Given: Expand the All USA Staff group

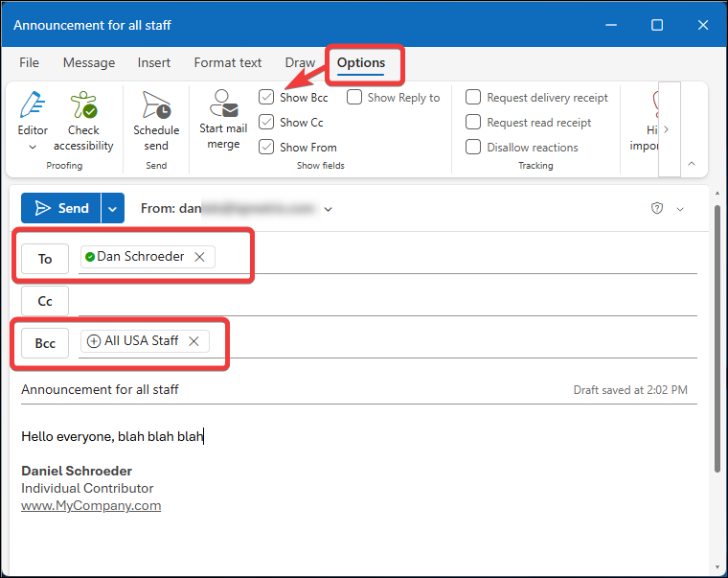Looking at the screenshot, I should coord(94,341).
